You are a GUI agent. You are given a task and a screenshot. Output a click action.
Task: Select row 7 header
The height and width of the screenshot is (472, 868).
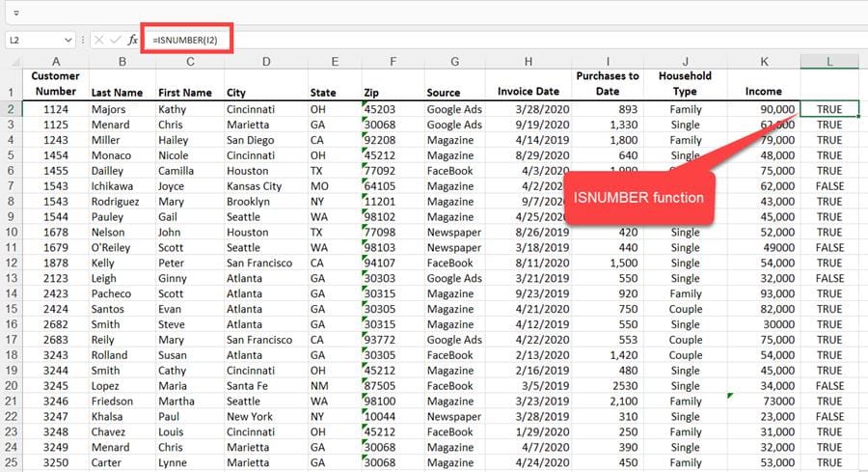click(12, 186)
